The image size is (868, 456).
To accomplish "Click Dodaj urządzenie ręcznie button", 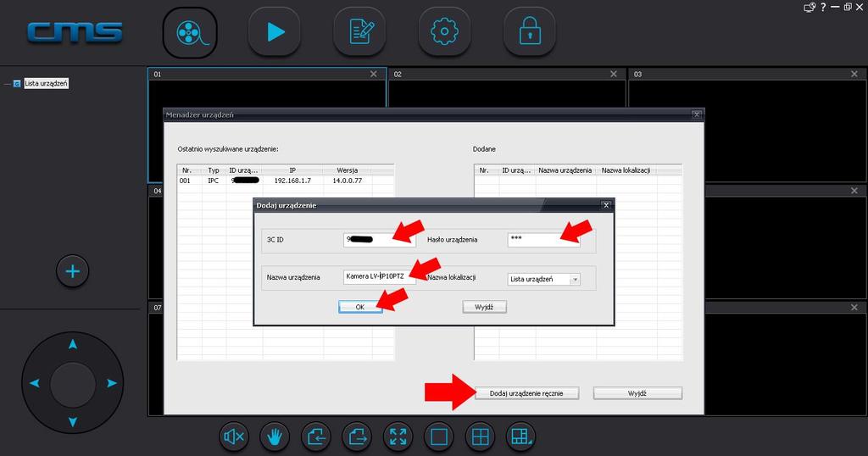I will (x=526, y=393).
